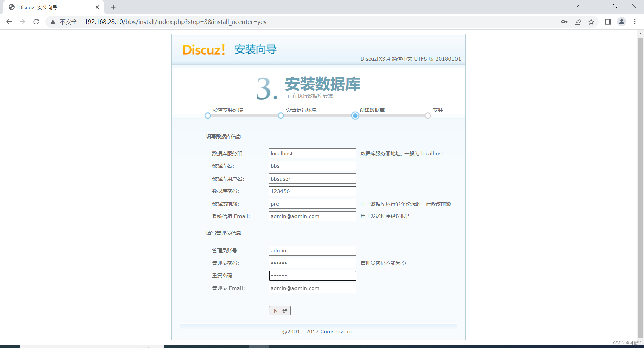Focus the 管理员 Email field
Image resolution: width=644 pixels, height=348 pixels.
tap(312, 288)
